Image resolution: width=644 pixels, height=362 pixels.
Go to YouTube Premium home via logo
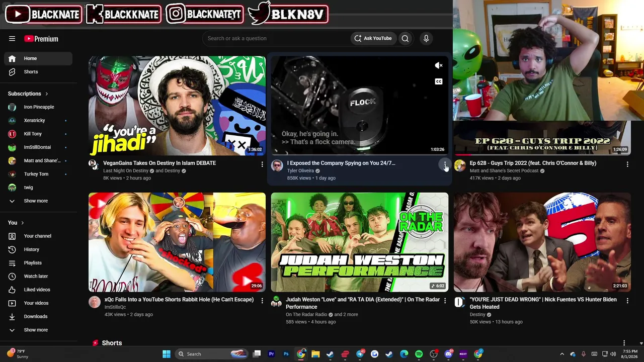pos(41,39)
